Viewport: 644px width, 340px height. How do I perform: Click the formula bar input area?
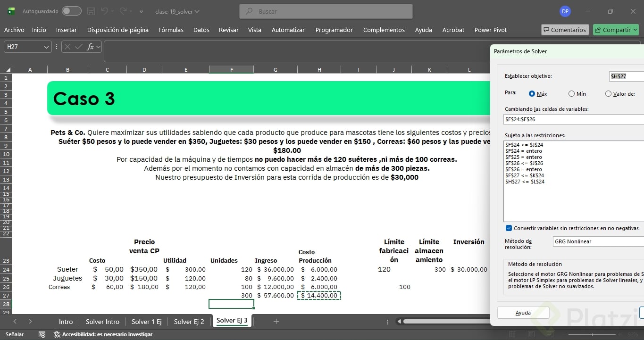(296, 51)
